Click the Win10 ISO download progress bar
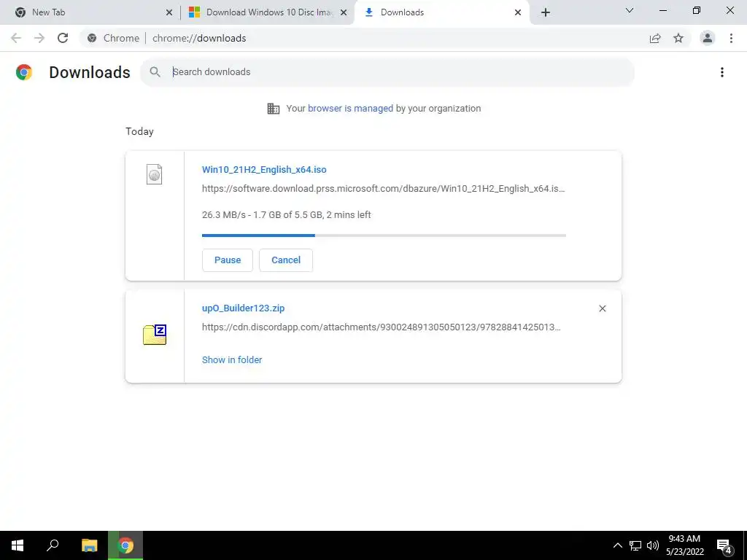This screenshot has width=747, height=560. pyautogui.click(x=384, y=236)
